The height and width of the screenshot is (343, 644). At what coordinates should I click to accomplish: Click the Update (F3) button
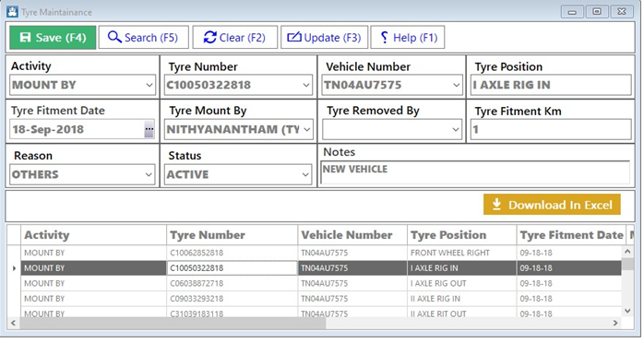[324, 38]
